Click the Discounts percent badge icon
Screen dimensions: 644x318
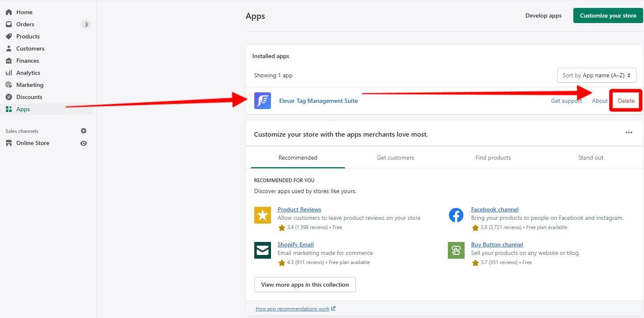(9, 97)
